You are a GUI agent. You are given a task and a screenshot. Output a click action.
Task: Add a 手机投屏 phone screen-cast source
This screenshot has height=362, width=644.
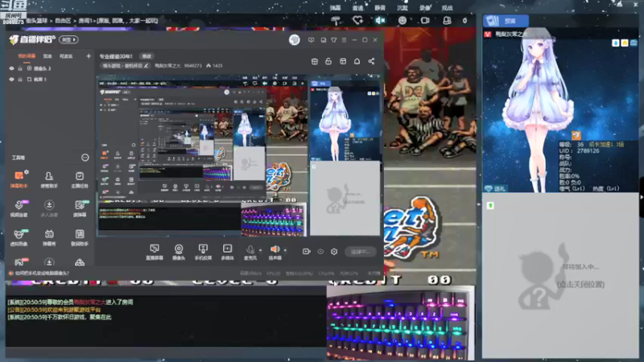(203, 252)
